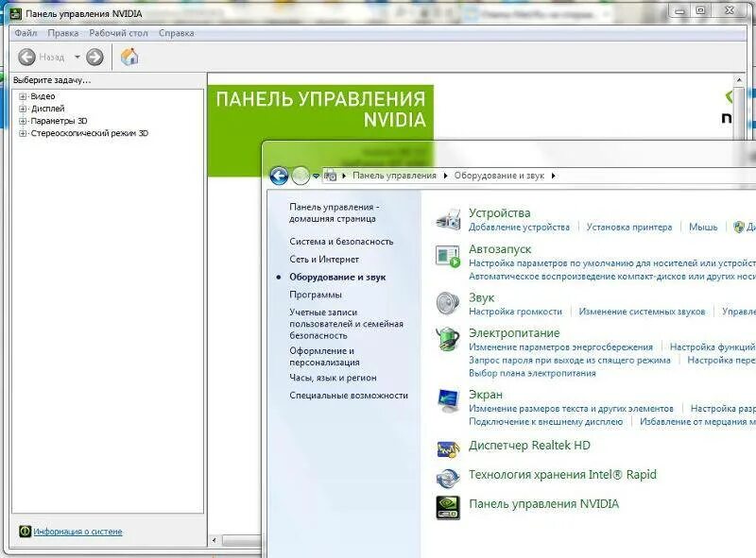Expand arrow after Оборудование и звук breadcrumb
The height and width of the screenshot is (558, 756).
553,176
